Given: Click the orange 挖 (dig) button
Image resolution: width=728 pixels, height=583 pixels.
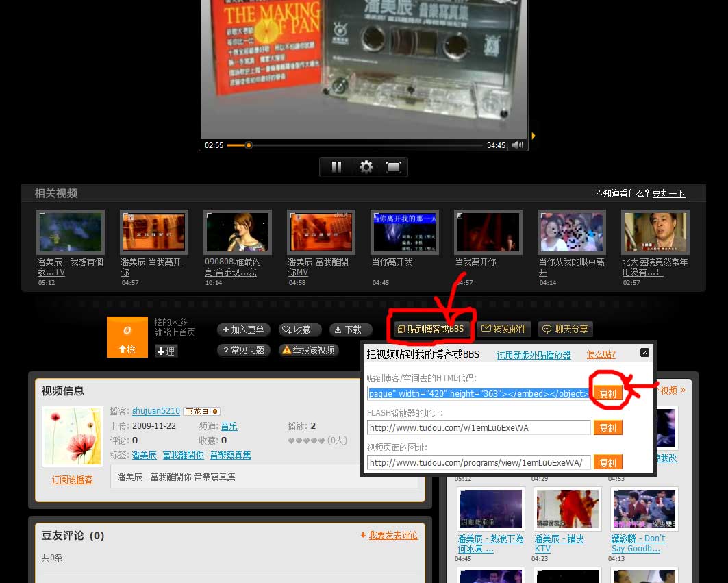Looking at the screenshot, I should pos(127,349).
